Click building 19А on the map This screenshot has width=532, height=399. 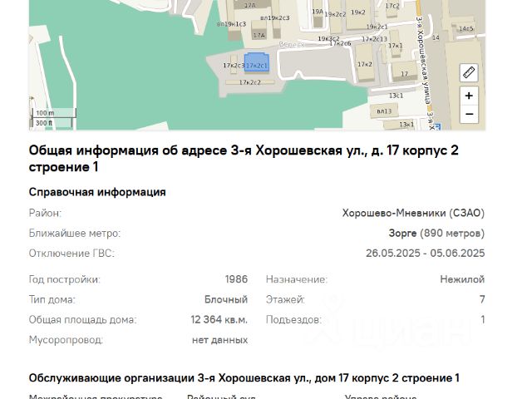point(318,12)
